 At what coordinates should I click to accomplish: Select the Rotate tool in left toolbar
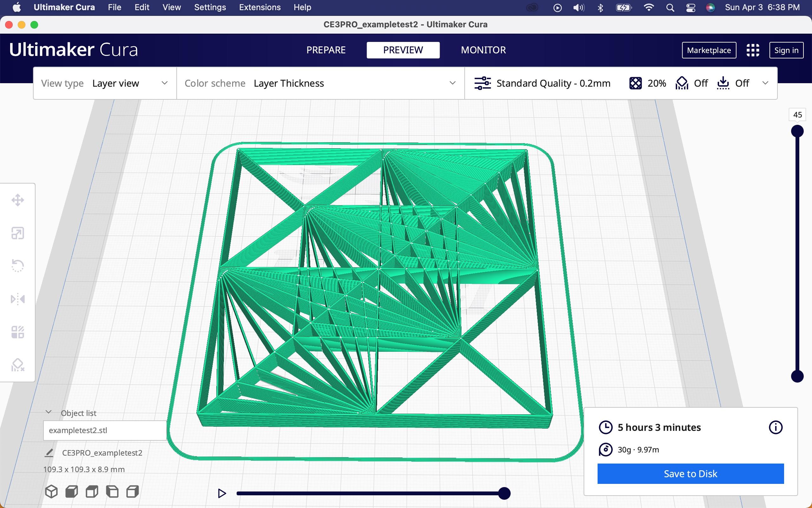coord(17,266)
